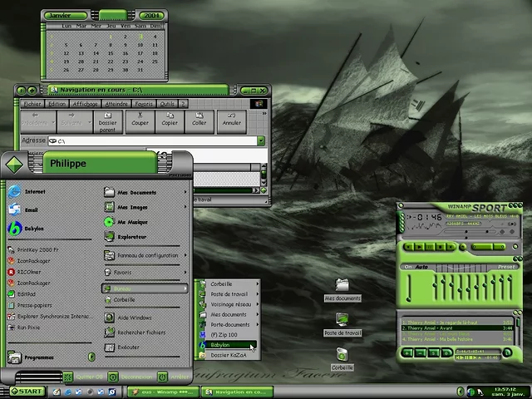Screen dimensions: 532x399
Task: Open Mes documents folder icon on desktop
Action: (x=342, y=289)
